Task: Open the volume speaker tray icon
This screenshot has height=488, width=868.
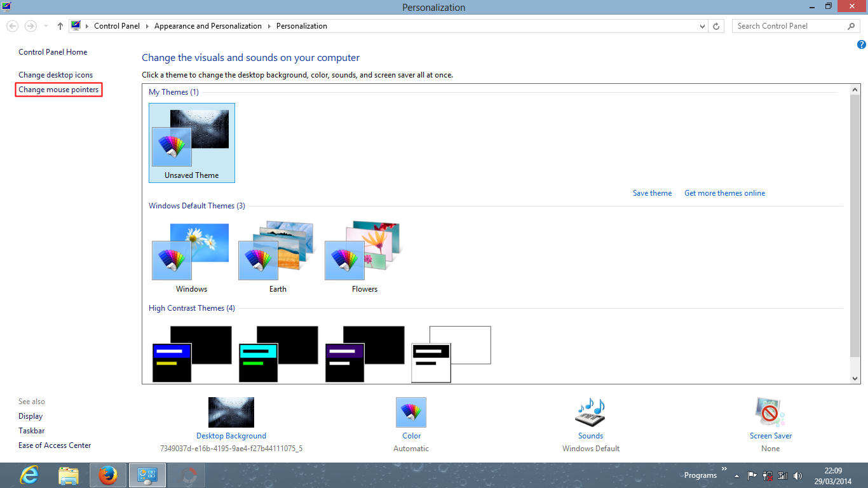Action: pyautogui.click(x=798, y=475)
